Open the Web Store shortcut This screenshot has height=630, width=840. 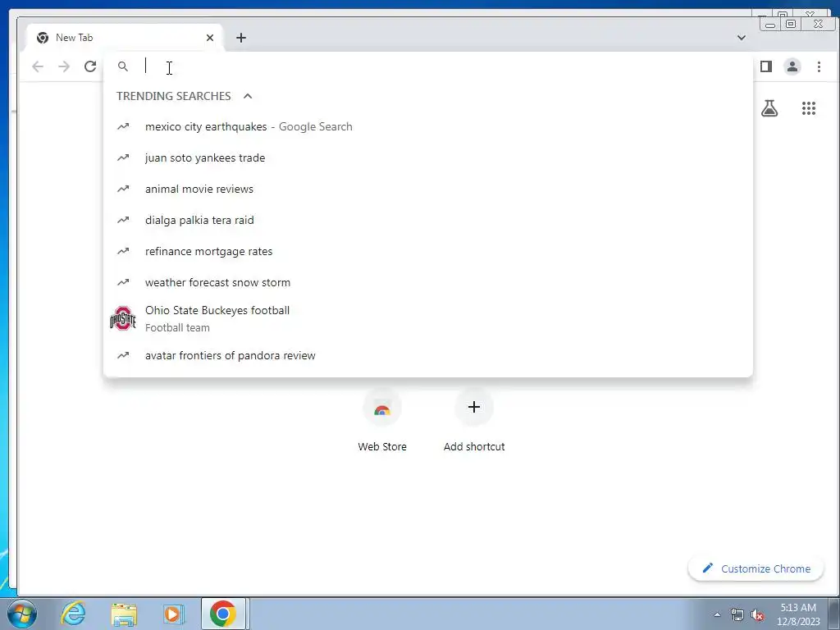coord(382,421)
